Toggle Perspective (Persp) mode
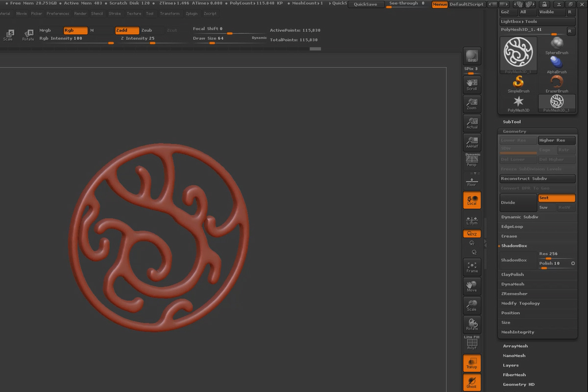Screen dimensions: 588x392 [x=472, y=161]
